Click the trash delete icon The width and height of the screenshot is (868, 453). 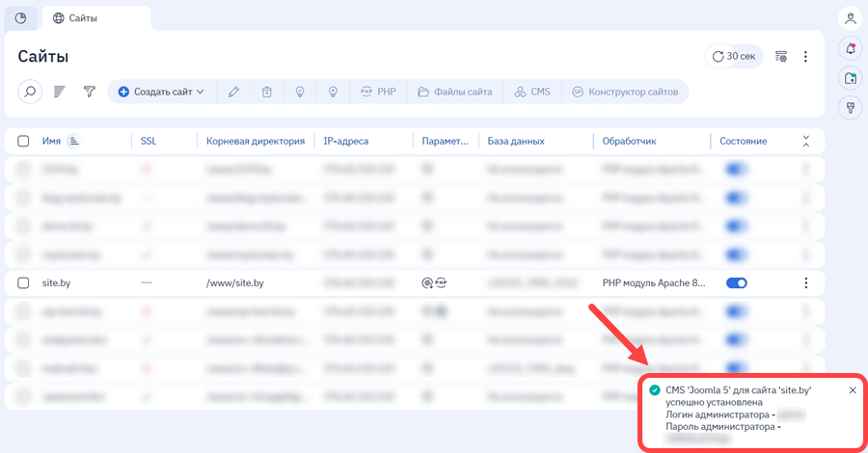pyautogui.click(x=267, y=92)
